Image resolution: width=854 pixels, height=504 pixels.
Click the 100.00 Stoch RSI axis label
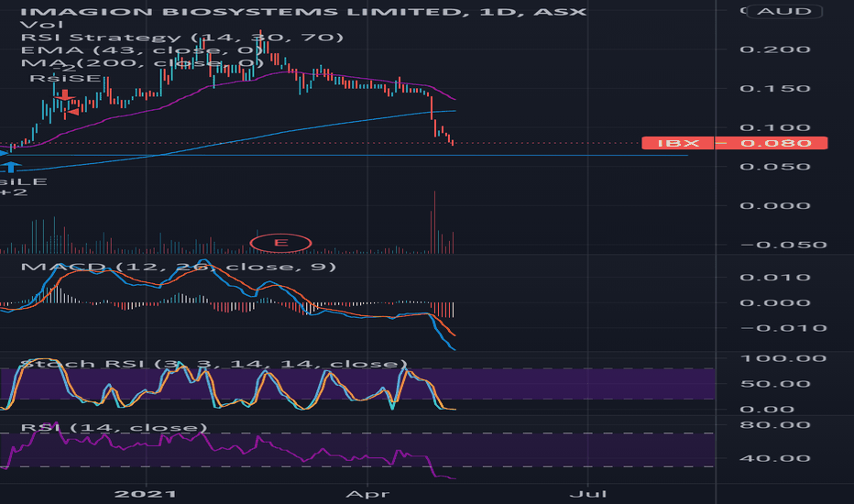click(x=783, y=358)
